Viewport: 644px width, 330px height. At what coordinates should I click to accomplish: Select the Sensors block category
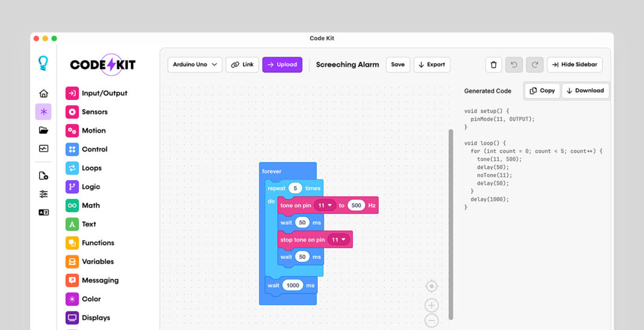[x=87, y=112]
